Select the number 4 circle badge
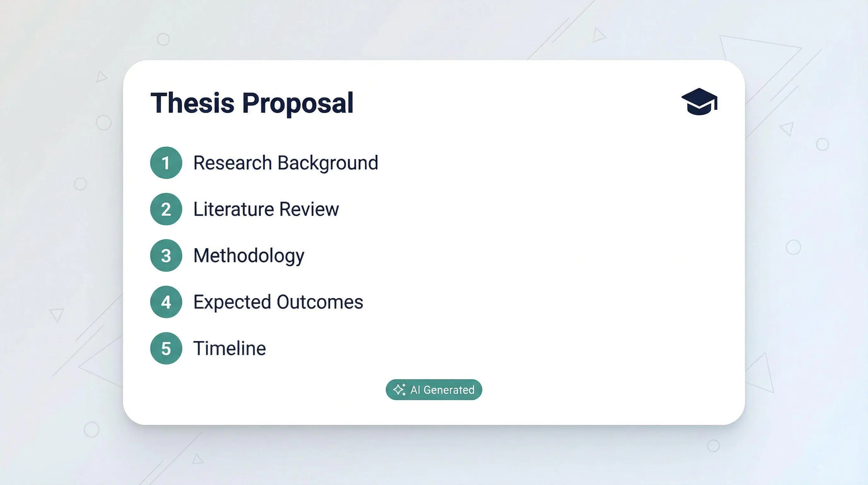The width and height of the screenshot is (868, 485). pyautogui.click(x=166, y=302)
